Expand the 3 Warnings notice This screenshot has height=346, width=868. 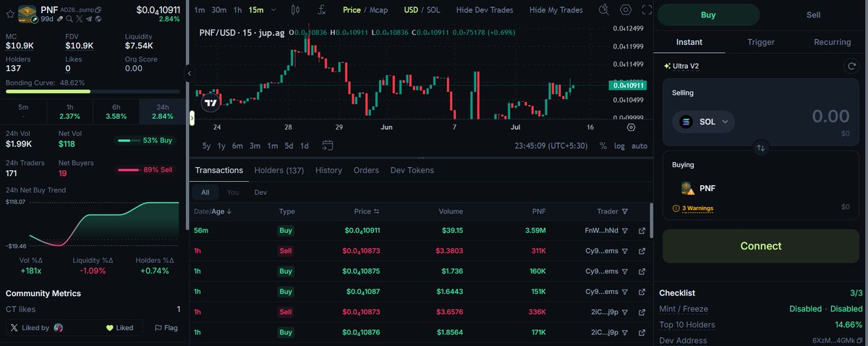(693, 208)
